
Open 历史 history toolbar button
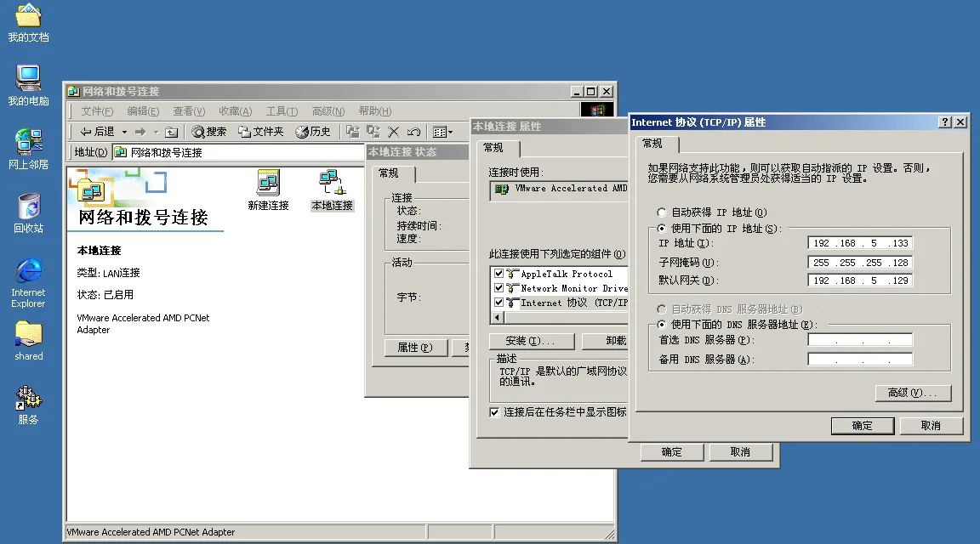[313, 132]
